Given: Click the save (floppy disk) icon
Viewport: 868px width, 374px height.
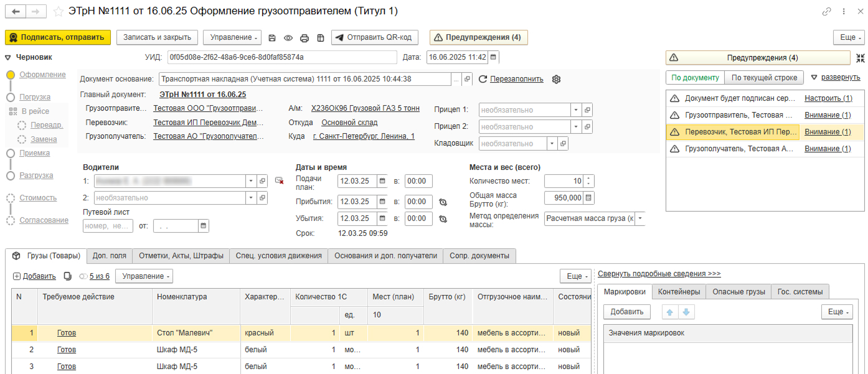Looking at the screenshot, I should pos(272,38).
